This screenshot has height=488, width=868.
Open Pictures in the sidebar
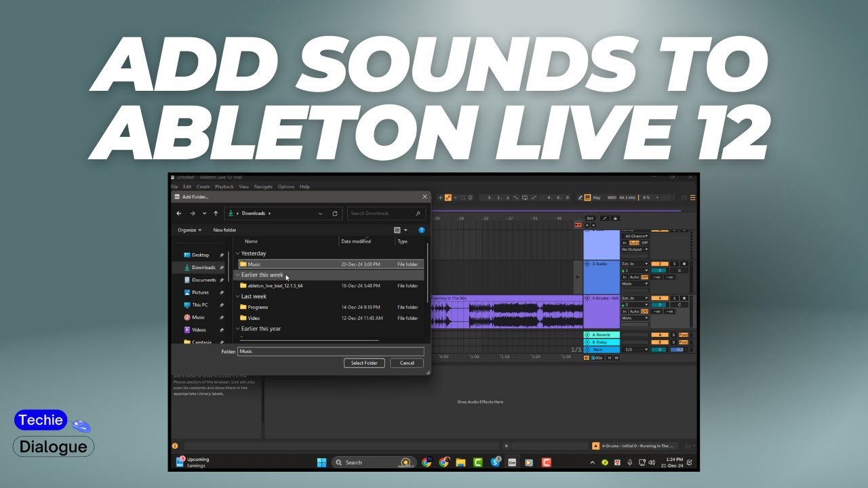200,292
